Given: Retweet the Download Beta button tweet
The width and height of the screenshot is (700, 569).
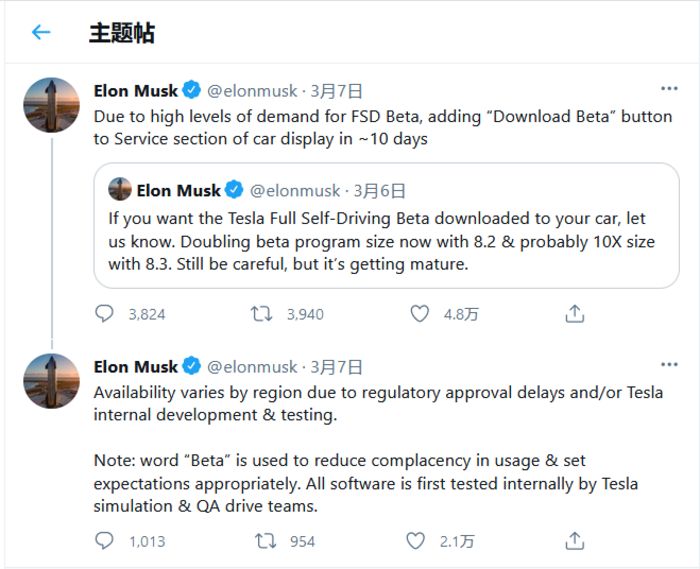Looking at the screenshot, I should (x=263, y=314).
